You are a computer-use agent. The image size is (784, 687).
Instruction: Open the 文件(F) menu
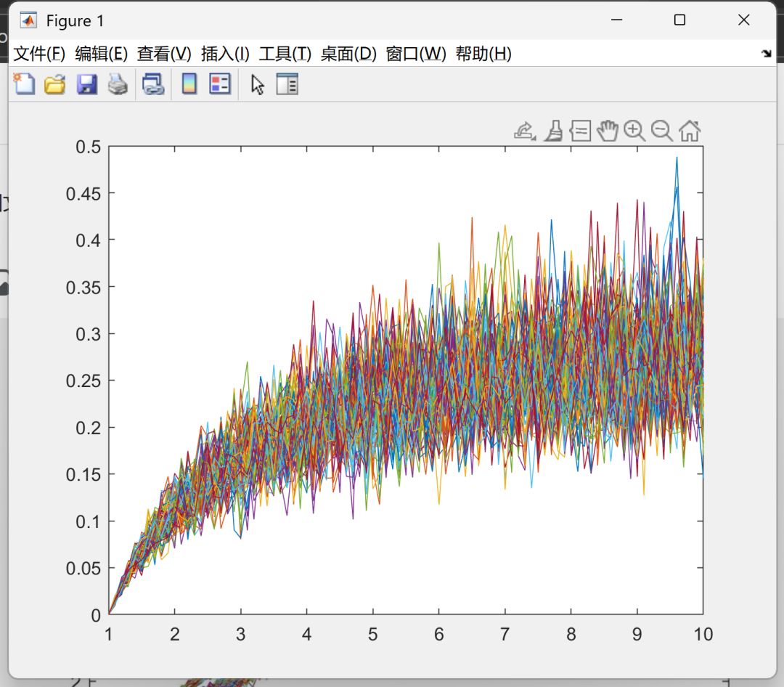click(x=39, y=54)
